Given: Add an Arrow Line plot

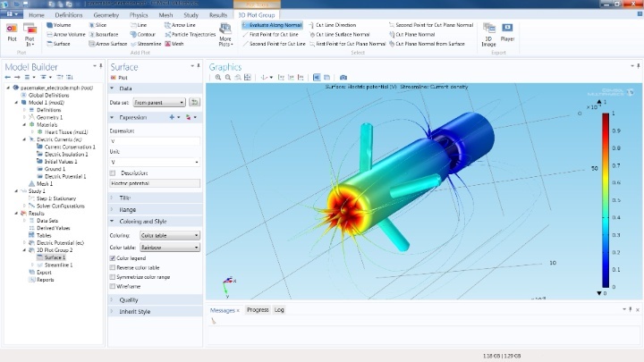Looking at the screenshot, I should (180, 25).
